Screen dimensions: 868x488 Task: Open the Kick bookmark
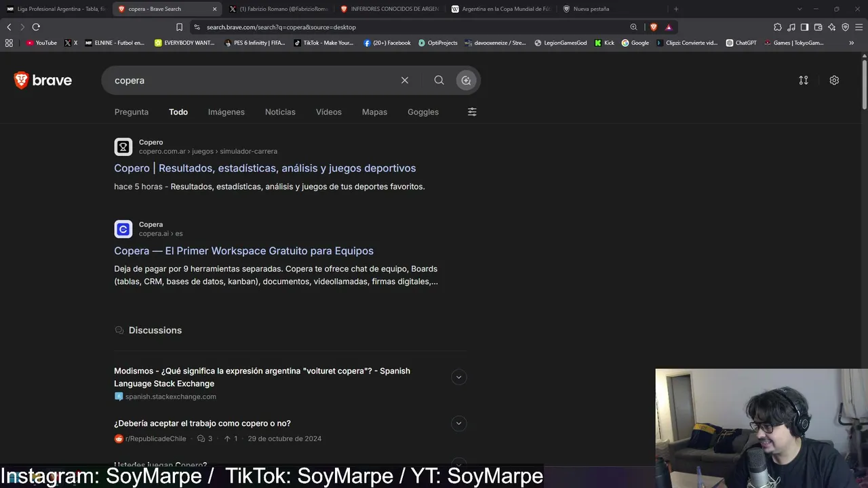[604, 43]
